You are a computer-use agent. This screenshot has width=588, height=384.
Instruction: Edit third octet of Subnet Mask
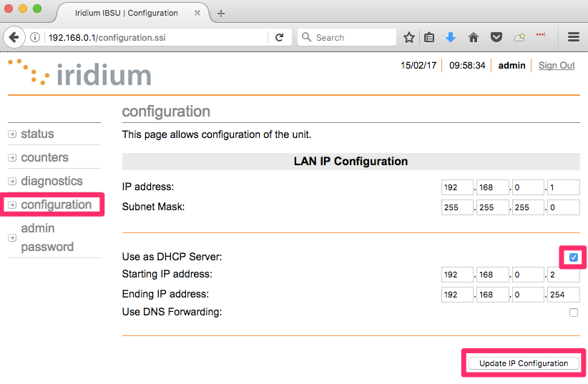pyautogui.click(x=528, y=207)
